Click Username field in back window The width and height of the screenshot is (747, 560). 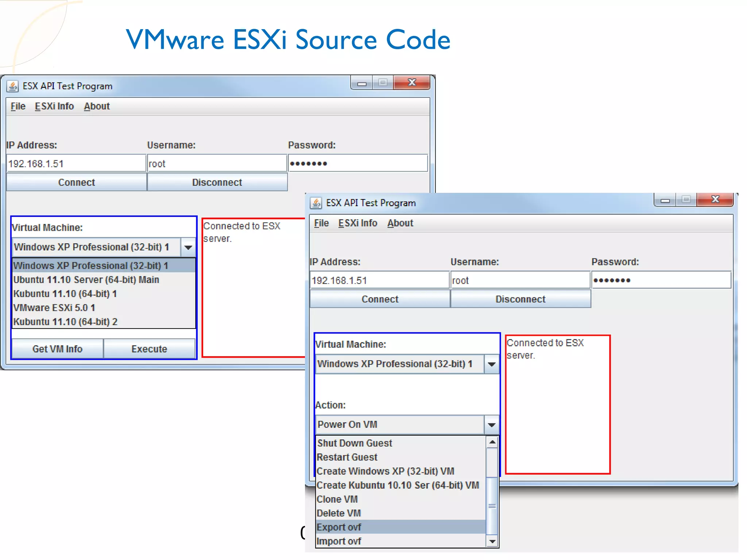(x=217, y=163)
